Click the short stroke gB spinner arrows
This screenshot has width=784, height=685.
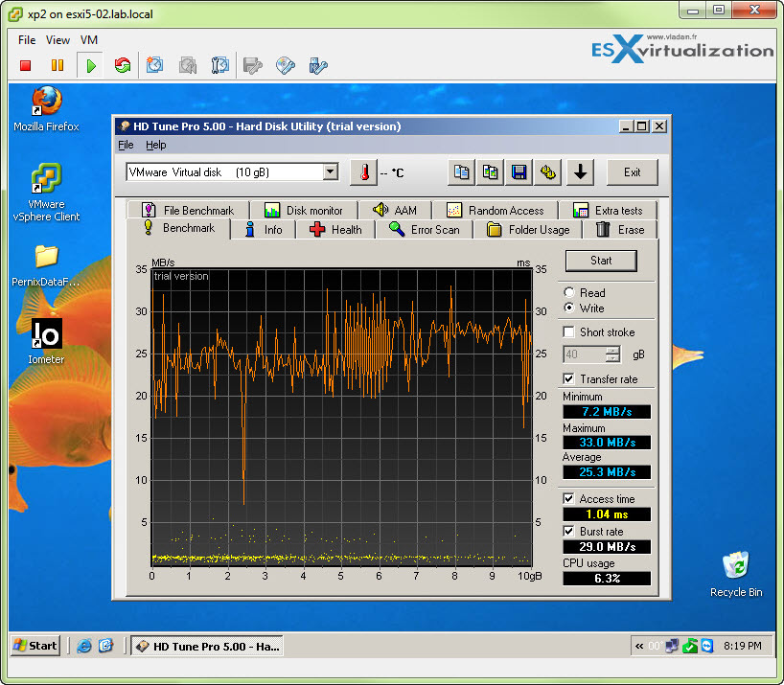[x=612, y=354]
